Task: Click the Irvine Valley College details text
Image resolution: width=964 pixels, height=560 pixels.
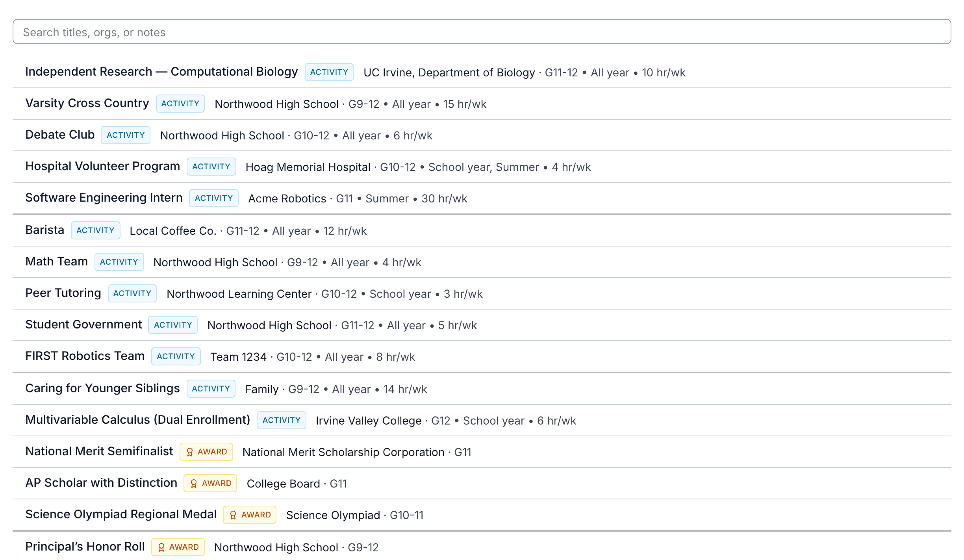Action: (446, 421)
